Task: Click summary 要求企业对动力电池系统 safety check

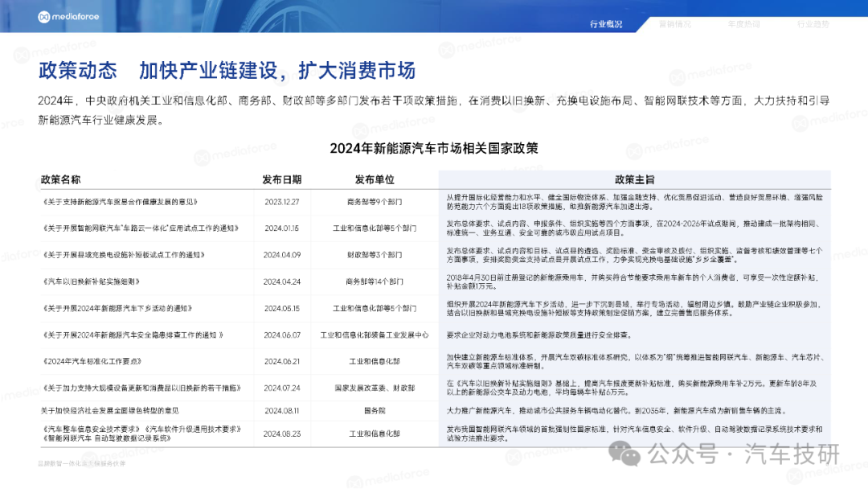Action: 540,335
